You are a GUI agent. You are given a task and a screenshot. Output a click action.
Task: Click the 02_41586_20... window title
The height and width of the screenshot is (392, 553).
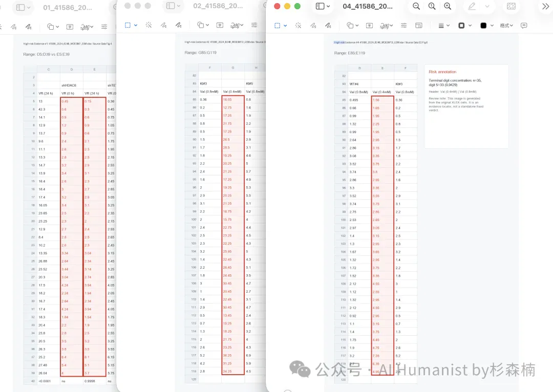tap(218, 6)
